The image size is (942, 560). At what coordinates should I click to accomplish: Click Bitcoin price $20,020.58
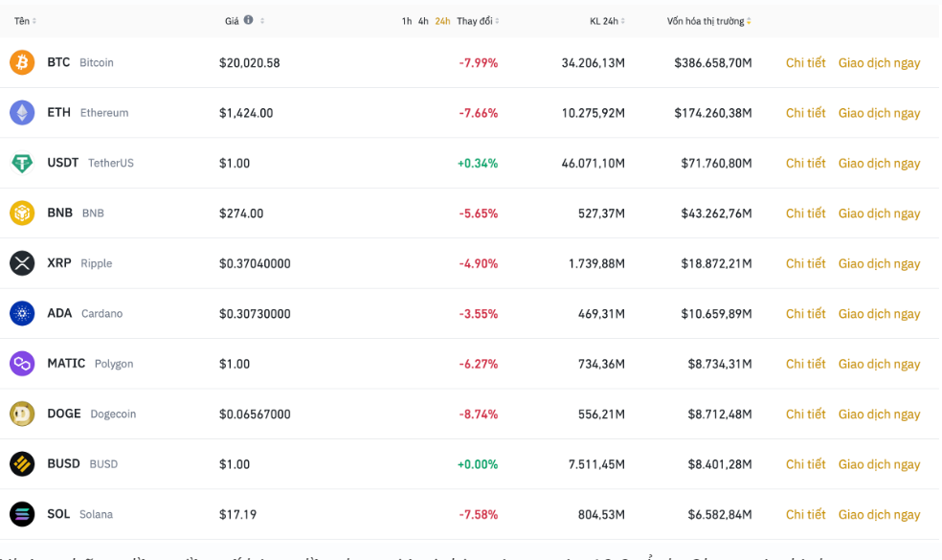pos(249,63)
